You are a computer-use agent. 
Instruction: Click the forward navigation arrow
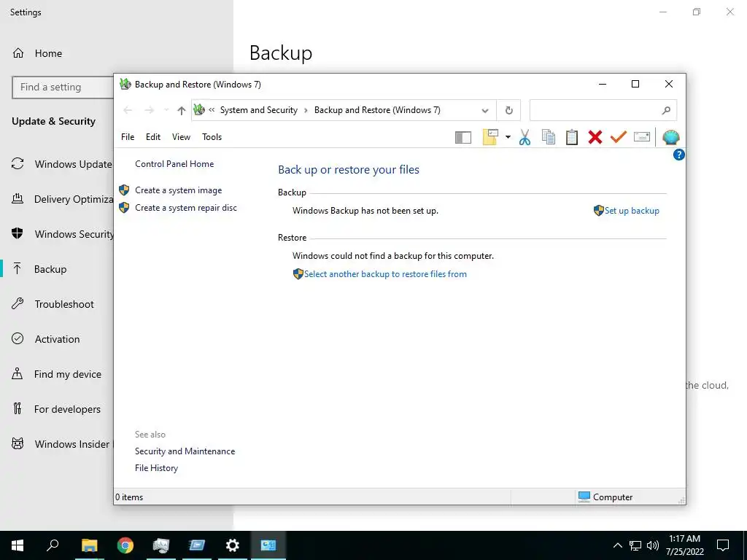coord(149,111)
